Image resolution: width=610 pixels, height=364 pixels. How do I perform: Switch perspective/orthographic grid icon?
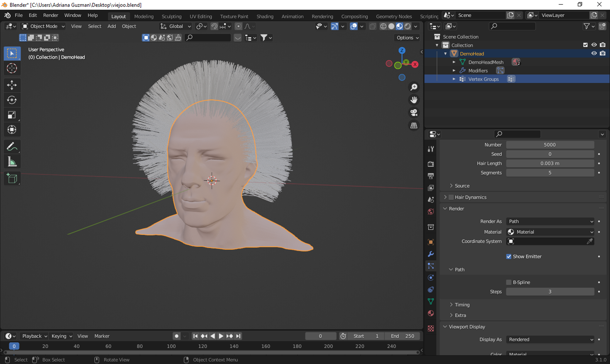click(x=414, y=126)
